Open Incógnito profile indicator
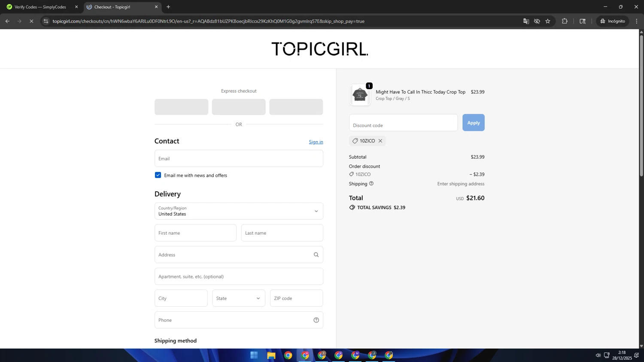This screenshot has width=644, height=362. (613, 21)
